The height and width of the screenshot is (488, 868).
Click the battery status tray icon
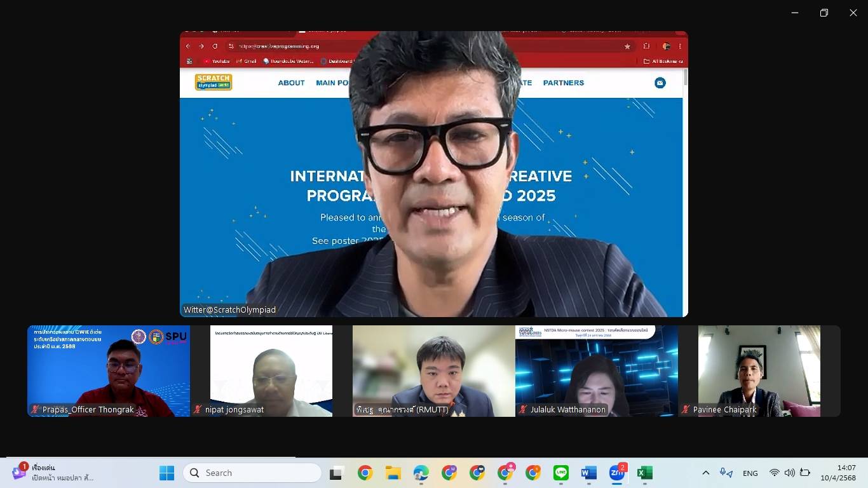tap(805, 473)
